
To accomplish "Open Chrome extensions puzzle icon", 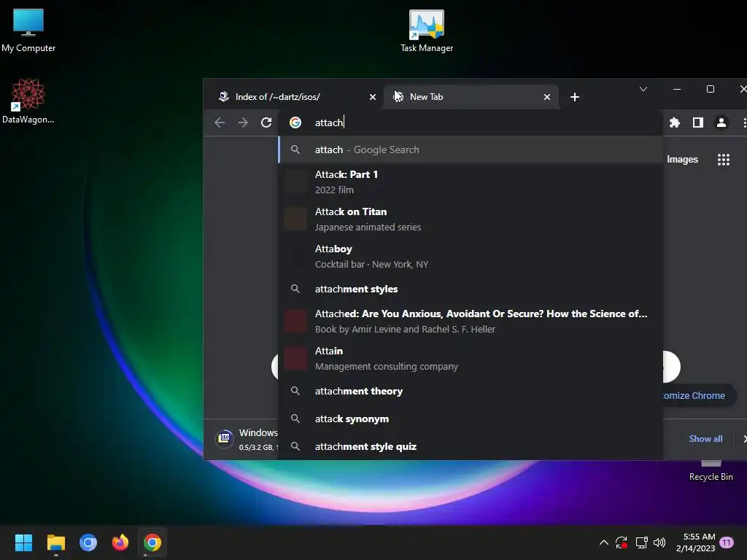I will pos(675,122).
